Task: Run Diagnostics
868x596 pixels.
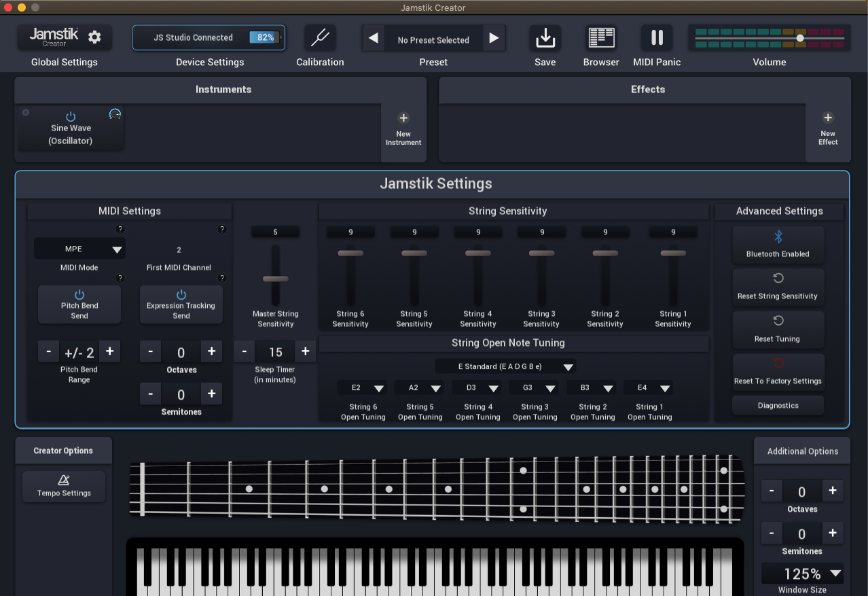Action: tap(778, 405)
